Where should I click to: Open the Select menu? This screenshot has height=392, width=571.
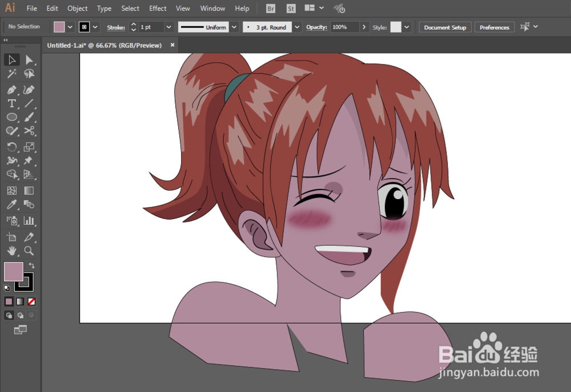point(130,9)
